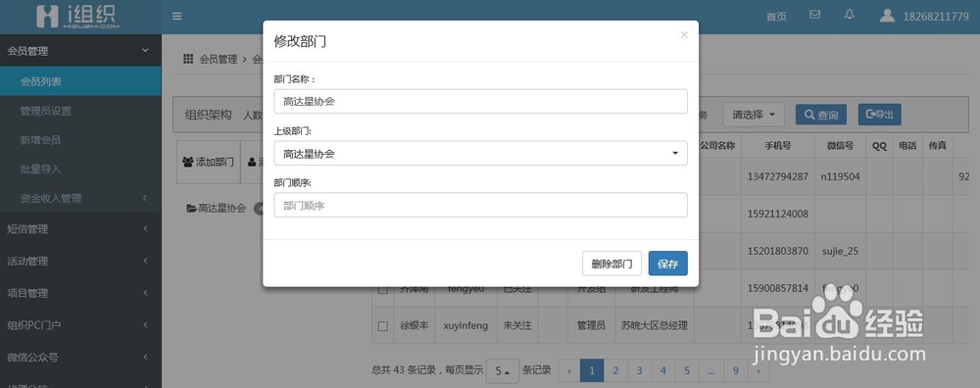This screenshot has width=980, height=388.
Task: Click the 部门名称 input field
Action: (x=480, y=101)
